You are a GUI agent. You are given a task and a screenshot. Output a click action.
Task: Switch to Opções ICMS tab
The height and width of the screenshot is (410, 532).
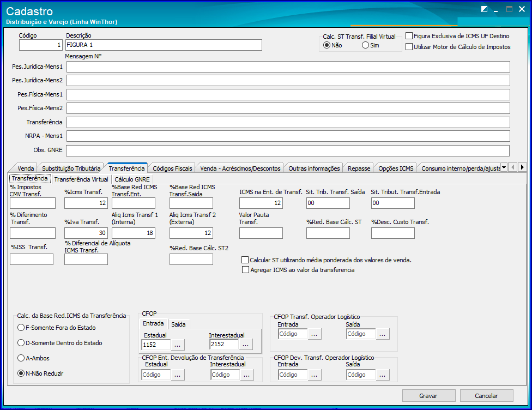[x=396, y=168]
